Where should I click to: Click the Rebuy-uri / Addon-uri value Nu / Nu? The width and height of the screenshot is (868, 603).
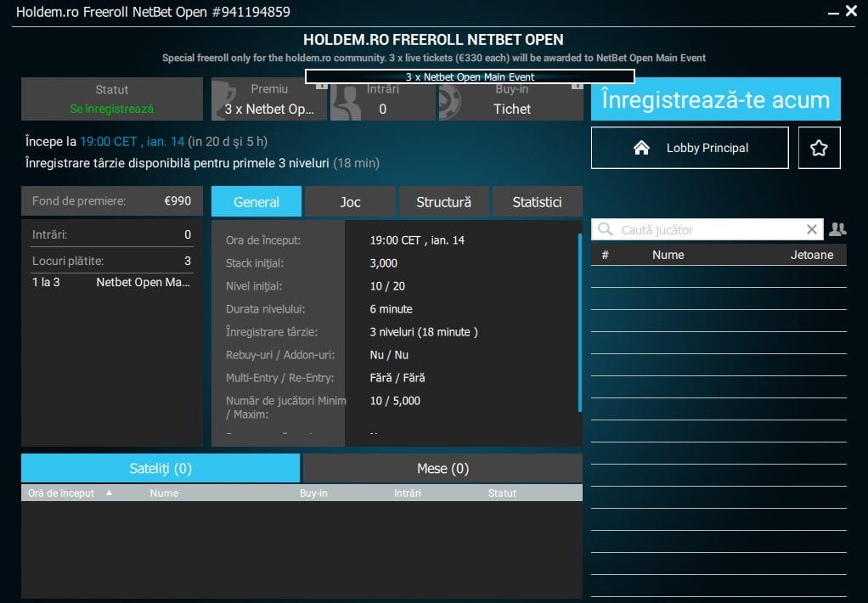(x=389, y=355)
